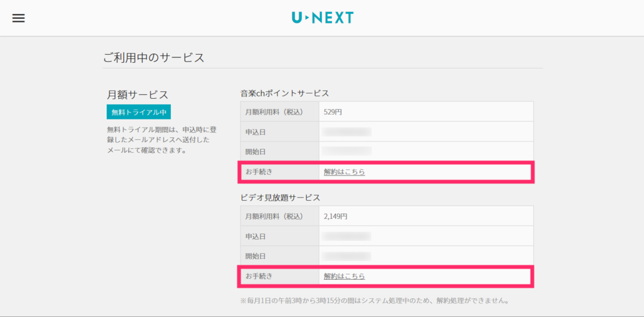Click the free trial period explanation text

[x=162, y=140]
